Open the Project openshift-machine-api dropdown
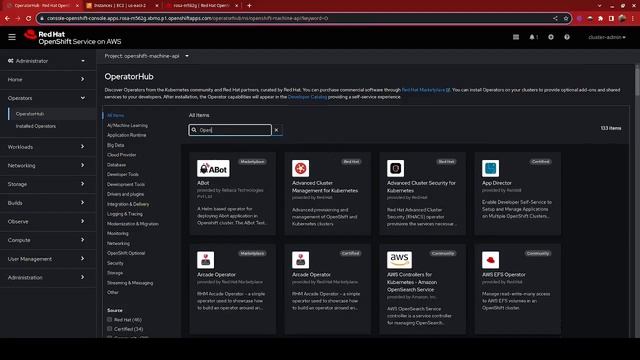 click(147, 56)
